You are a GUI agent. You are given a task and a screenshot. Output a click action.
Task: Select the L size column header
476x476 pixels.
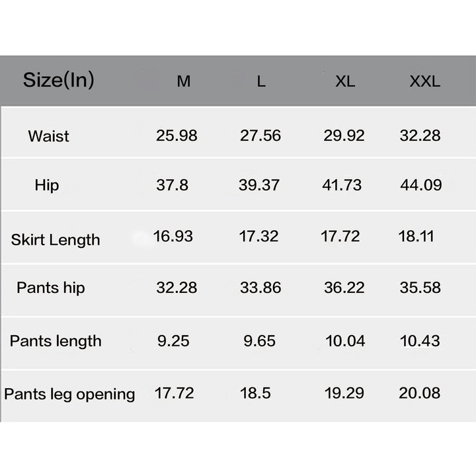pyautogui.click(x=261, y=81)
